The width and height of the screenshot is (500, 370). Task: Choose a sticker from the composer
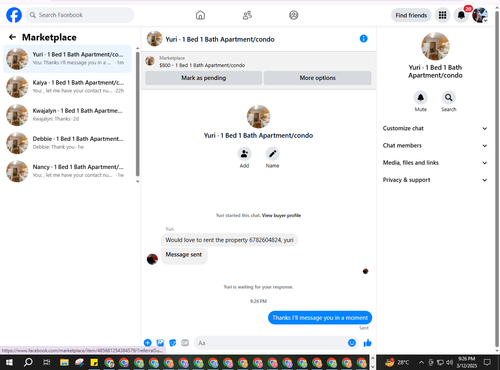tap(173, 343)
